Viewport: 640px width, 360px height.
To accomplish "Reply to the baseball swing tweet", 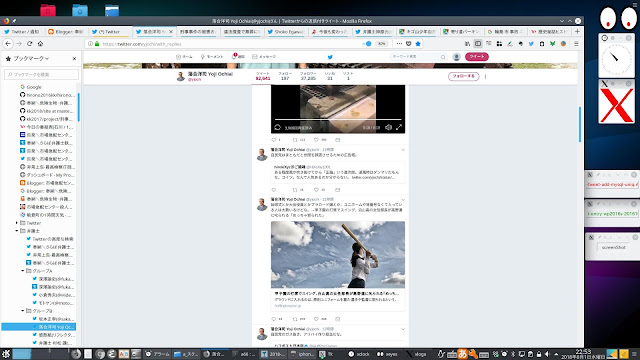I will point(274,319).
